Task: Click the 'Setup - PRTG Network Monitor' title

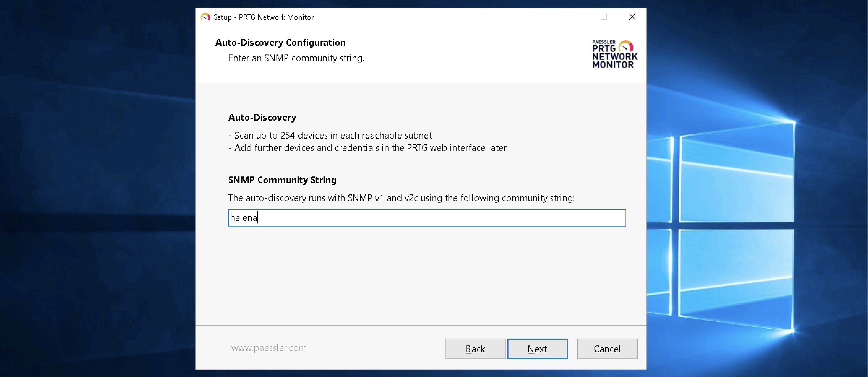Action: coord(263,17)
